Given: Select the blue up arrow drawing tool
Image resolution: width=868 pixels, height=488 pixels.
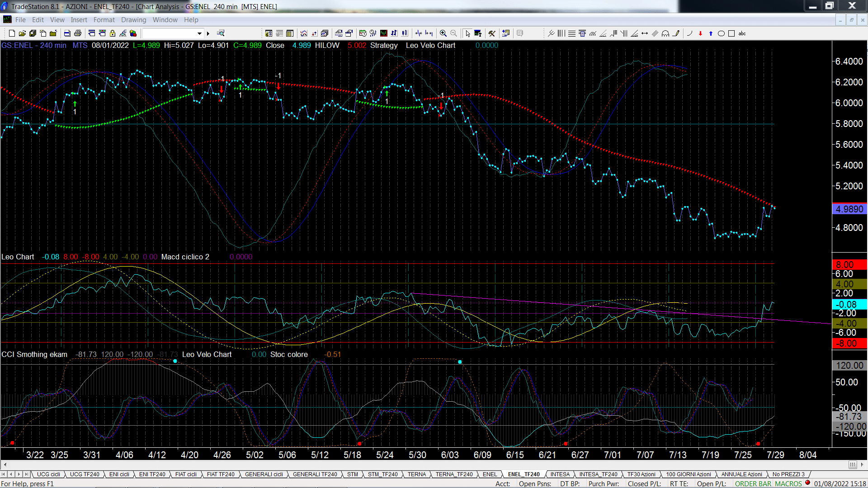Looking at the screenshot, I should 711,33.
